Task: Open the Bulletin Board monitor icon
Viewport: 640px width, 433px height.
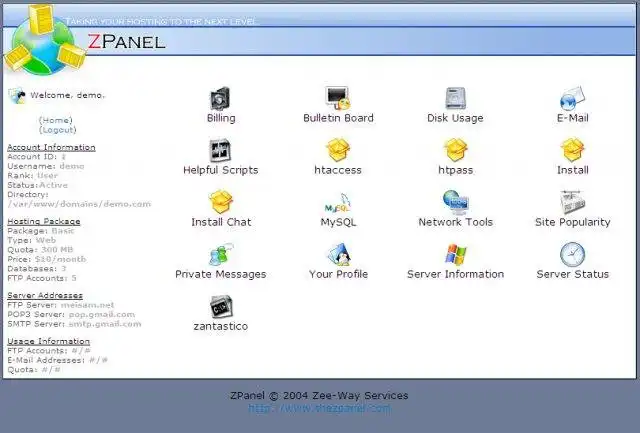Action: [x=338, y=98]
